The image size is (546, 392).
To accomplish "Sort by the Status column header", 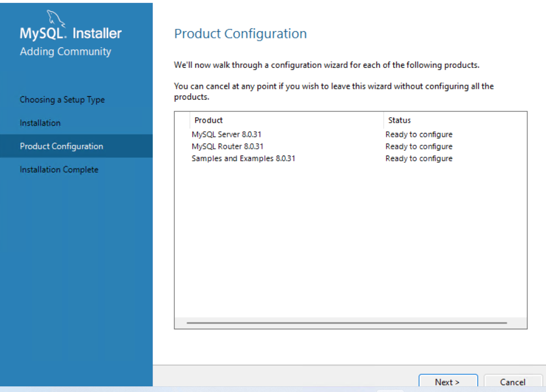I will (399, 120).
